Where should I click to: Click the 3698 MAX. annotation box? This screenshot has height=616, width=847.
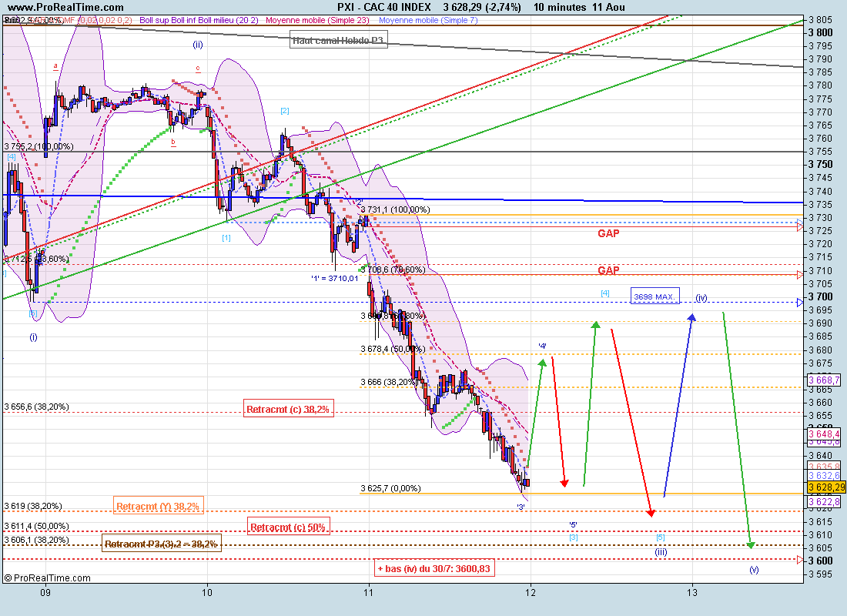click(x=654, y=296)
